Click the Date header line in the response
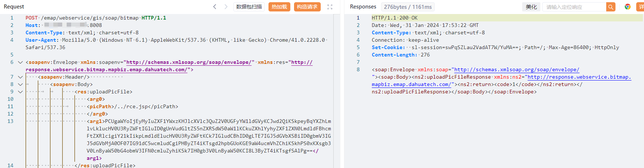Viewport: 644px width, 168px height. pos(425,25)
